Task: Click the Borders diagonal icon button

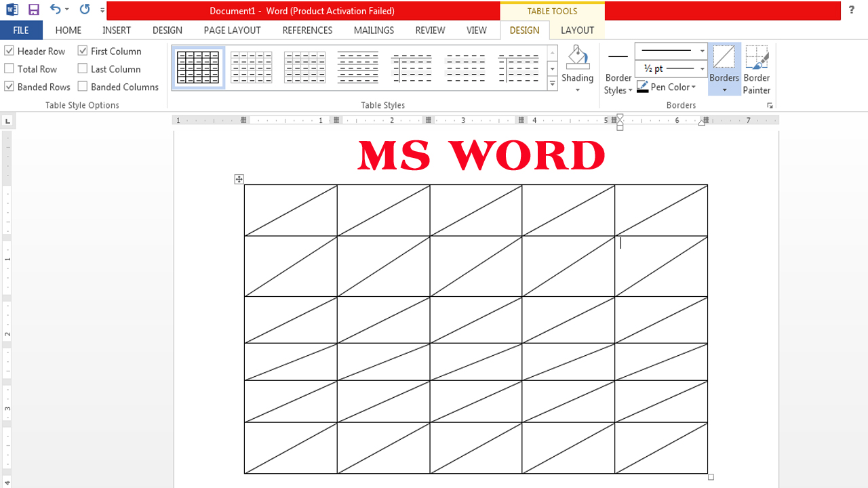Action: (724, 57)
